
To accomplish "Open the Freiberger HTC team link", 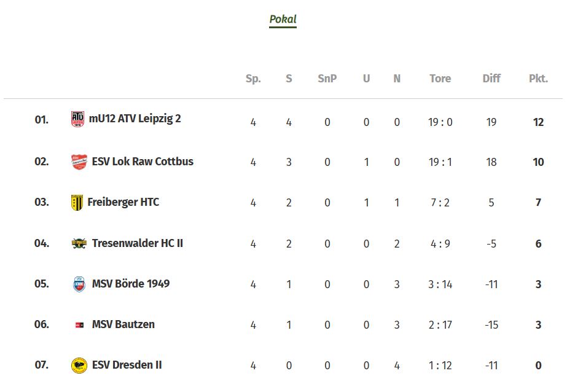I will (123, 202).
